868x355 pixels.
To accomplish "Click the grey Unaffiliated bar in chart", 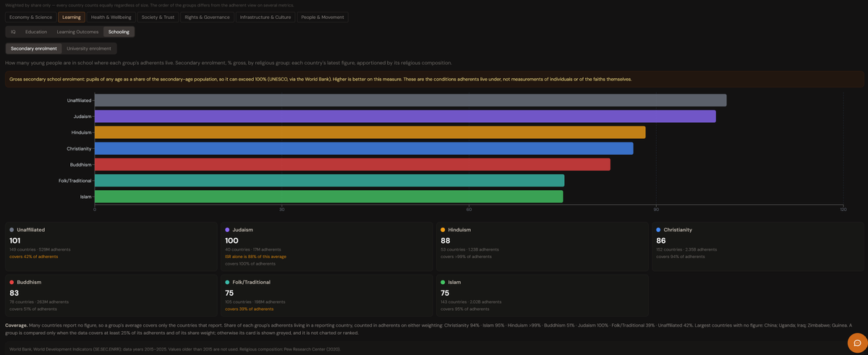I will [x=410, y=100].
